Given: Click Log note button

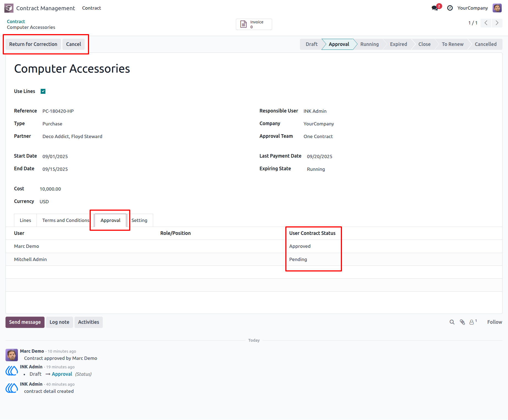Looking at the screenshot, I should [x=59, y=322].
